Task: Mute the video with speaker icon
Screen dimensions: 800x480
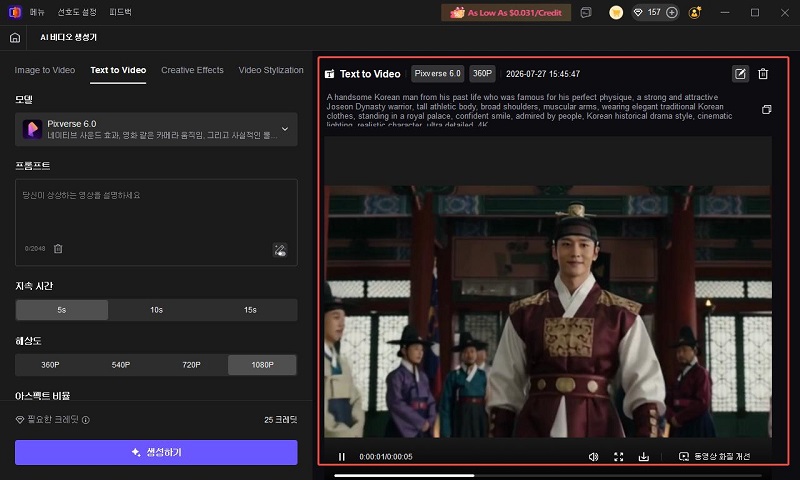Action: [593, 457]
